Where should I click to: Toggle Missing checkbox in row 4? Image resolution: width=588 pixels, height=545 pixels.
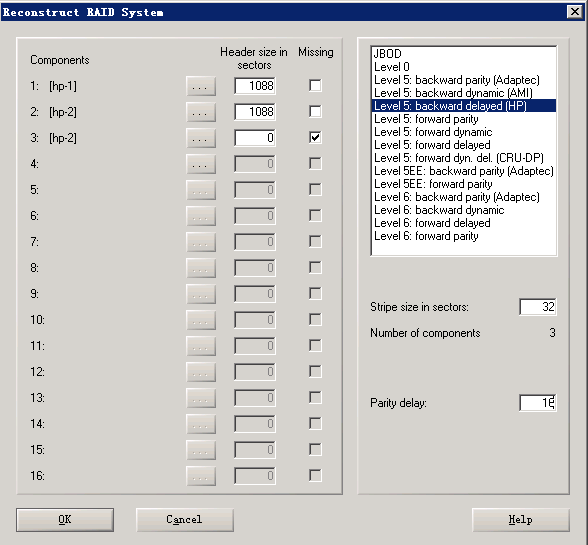[x=315, y=164]
